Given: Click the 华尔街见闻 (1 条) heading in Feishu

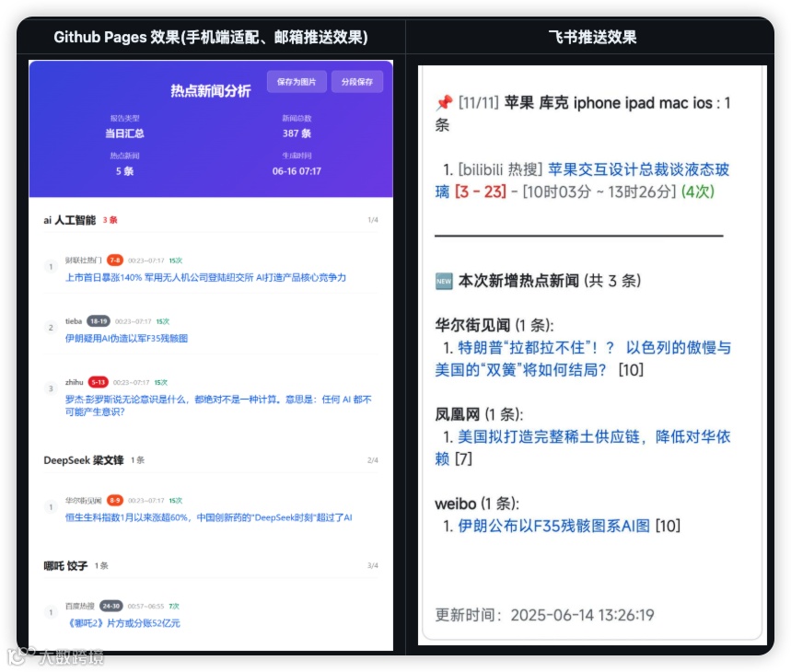Looking at the screenshot, I should coord(494,325).
